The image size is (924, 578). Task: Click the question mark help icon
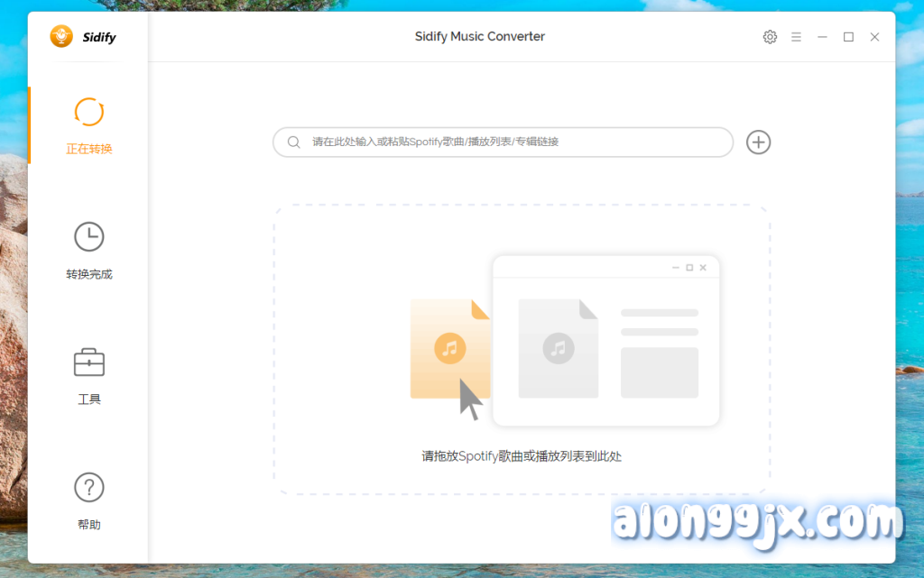pyautogui.click(x=88, y=488)
